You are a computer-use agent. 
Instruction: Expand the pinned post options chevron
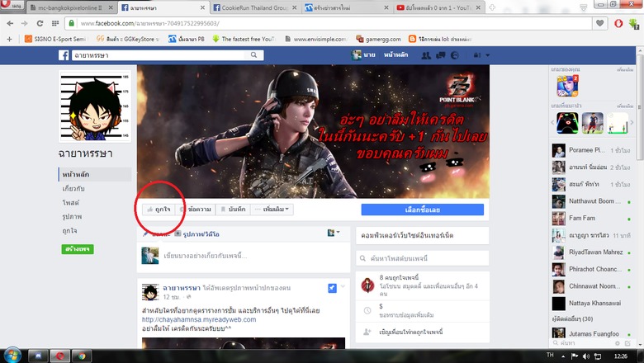point(343,286)
